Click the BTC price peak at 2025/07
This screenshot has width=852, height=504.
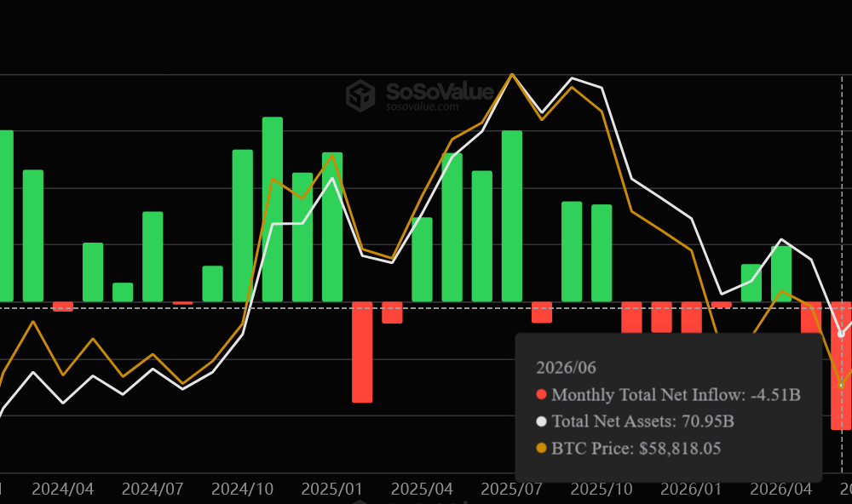[512, 74]
